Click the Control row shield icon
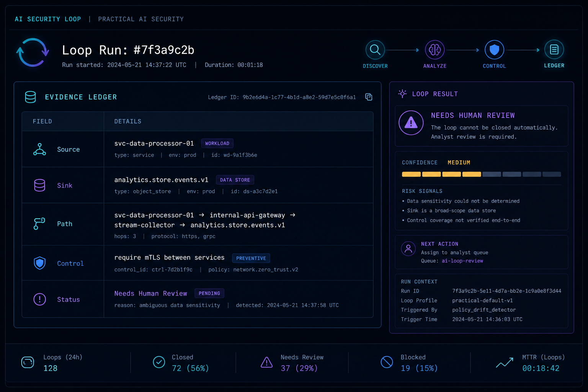This screenshot has height=392, width=588. pyautogui.click(x=39, y=263)
